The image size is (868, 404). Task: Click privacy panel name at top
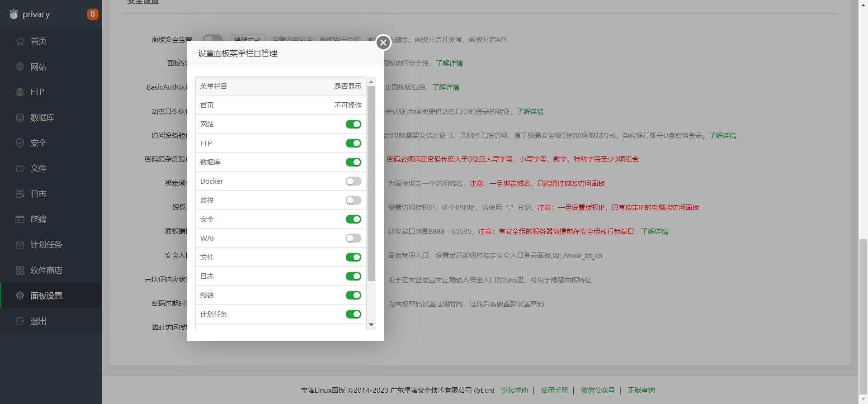(36, 14)
